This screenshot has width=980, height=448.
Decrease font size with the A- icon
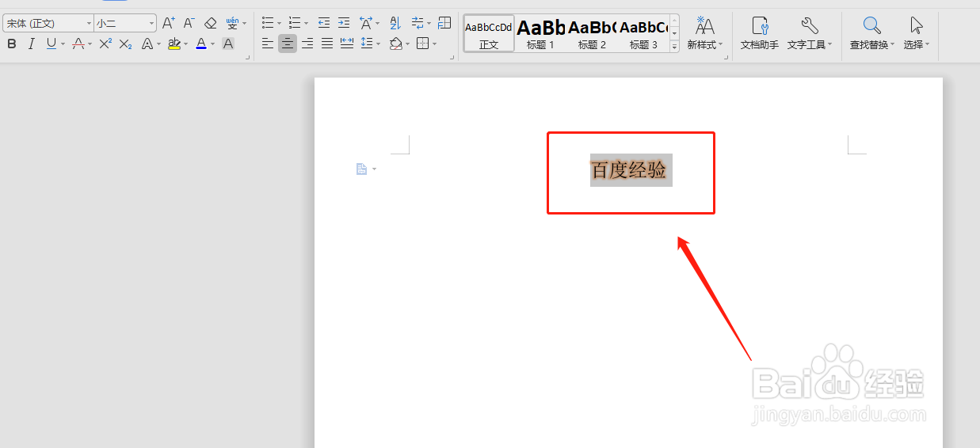(x=189, y=23)
